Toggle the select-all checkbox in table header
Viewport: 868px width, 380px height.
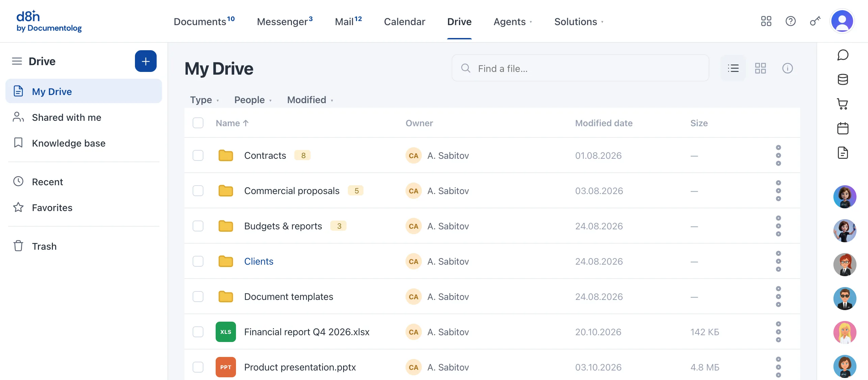[x=198, y=123]
